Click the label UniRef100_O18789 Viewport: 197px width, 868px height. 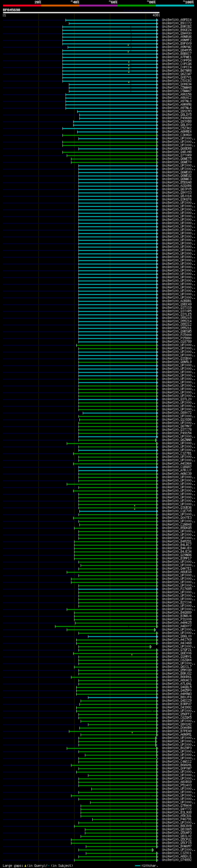[x=176, y=341]
